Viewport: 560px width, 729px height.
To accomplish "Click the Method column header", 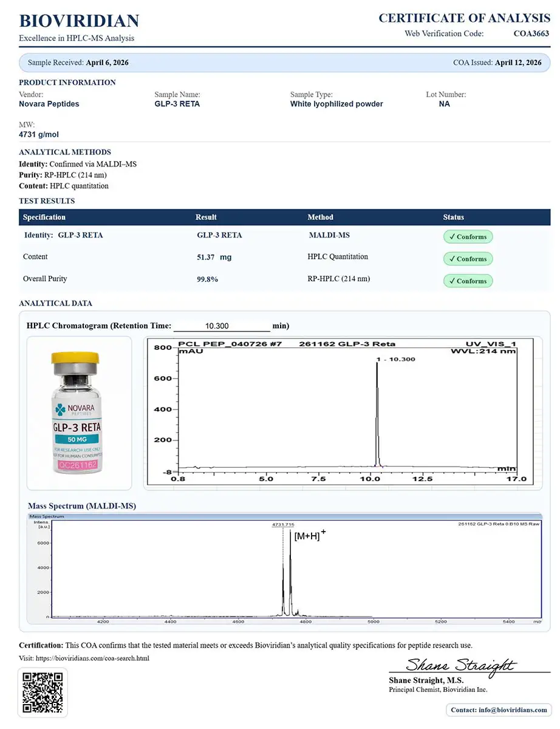I will coord(321,217).
